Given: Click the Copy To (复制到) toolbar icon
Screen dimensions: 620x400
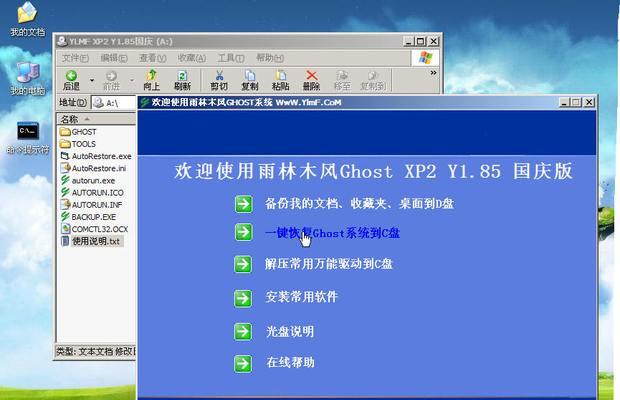Looking at the screenshot, I should [373, 80].
